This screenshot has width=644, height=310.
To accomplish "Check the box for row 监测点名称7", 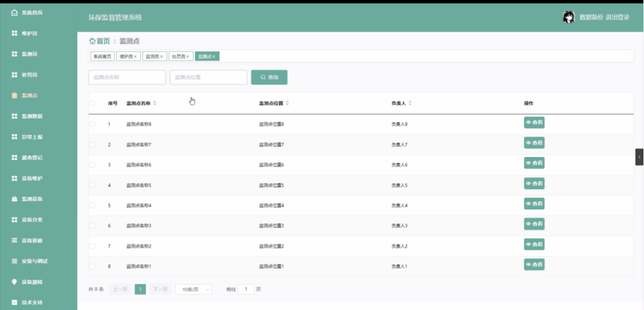I will [x=92, y=145].
